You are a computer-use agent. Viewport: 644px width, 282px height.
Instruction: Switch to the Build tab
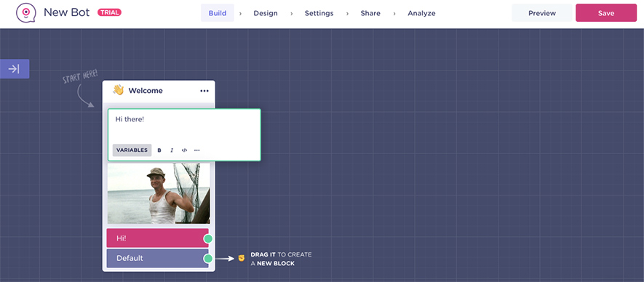(218, 13)
